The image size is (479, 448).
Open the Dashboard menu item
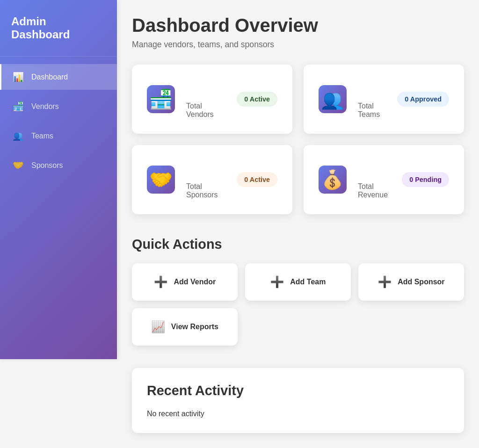click(x=58, y=77)
